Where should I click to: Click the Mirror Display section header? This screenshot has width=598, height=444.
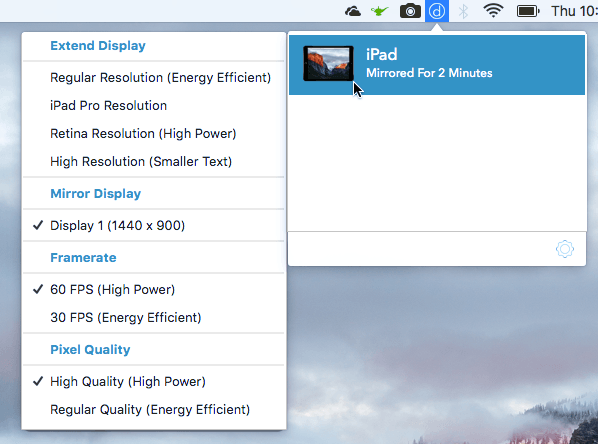96,193
